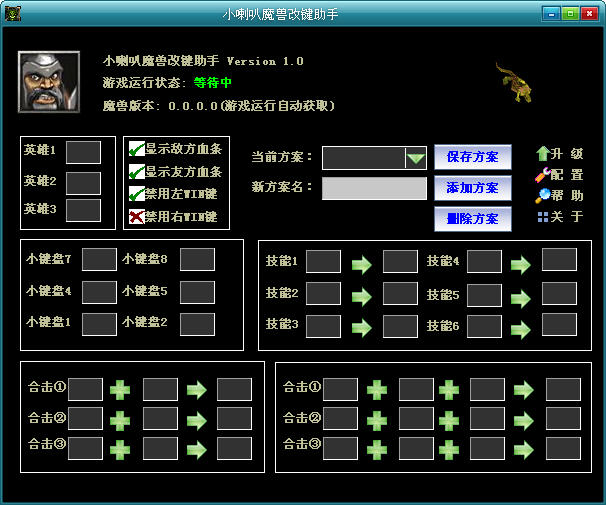Select the 小键盘5 key box
Viewport: 606px width, 505px height.
coord(197,292)
